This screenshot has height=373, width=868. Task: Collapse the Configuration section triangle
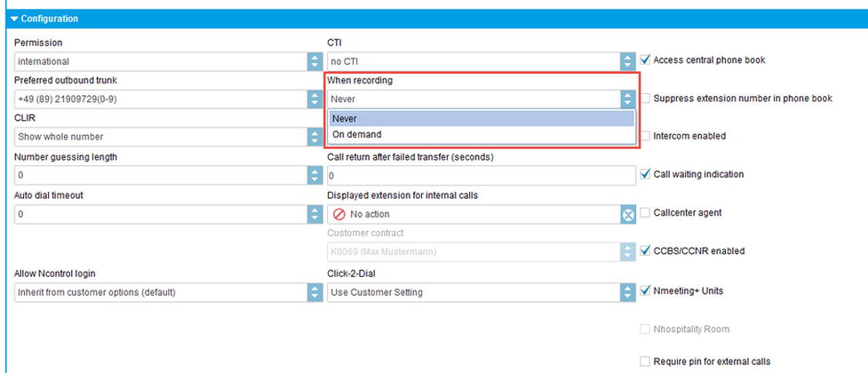tap(14, 19)
